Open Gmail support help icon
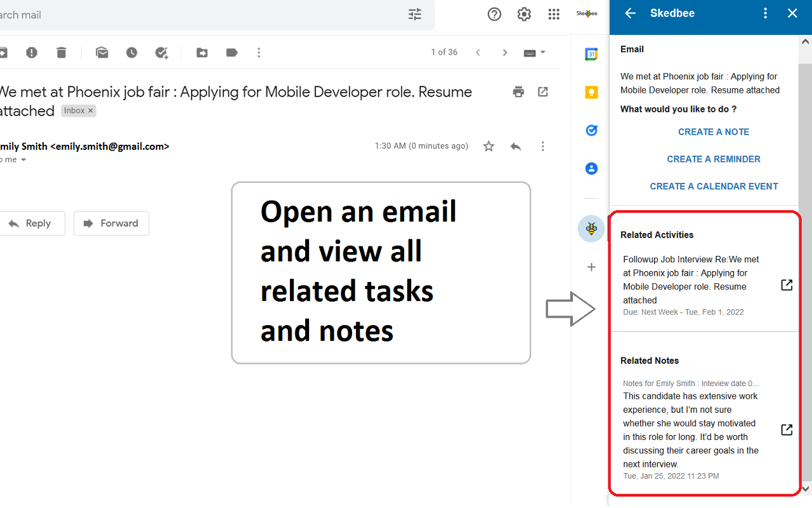 pos(494,14)
